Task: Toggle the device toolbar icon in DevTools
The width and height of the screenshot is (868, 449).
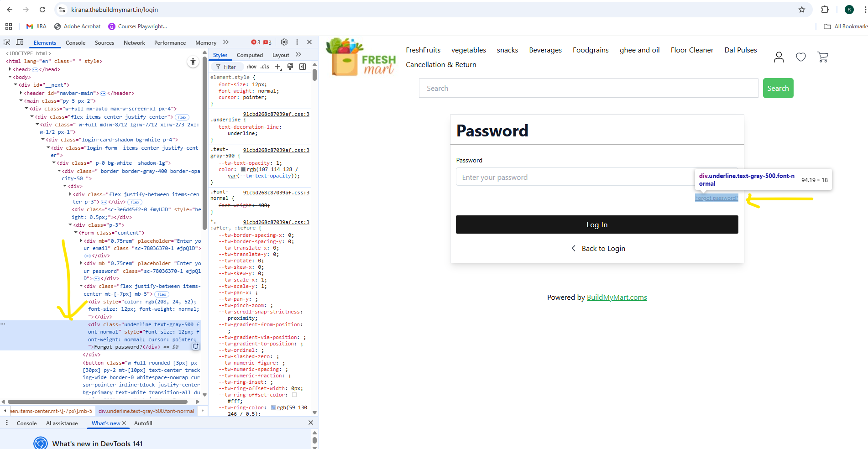Action: click(20, 42)
